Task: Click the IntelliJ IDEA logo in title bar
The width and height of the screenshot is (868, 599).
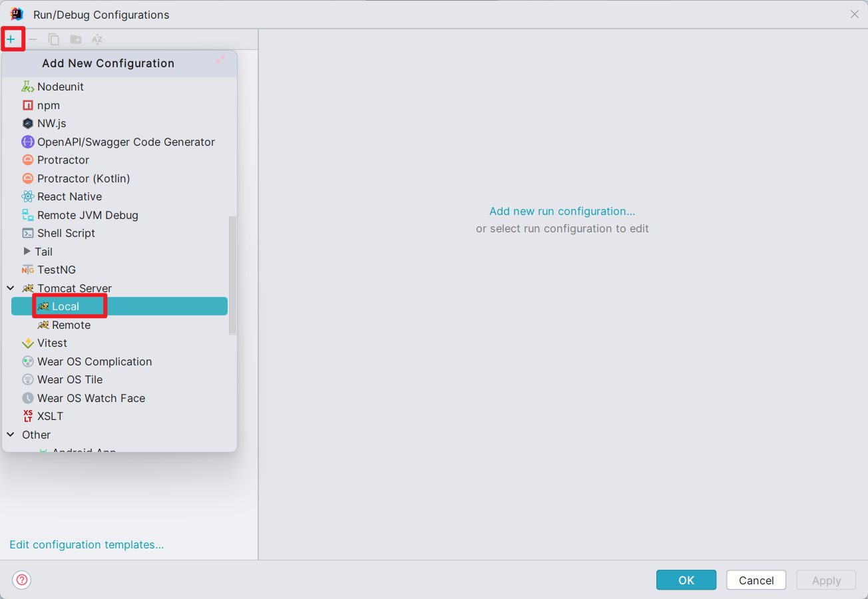Action: pos(17,14)
